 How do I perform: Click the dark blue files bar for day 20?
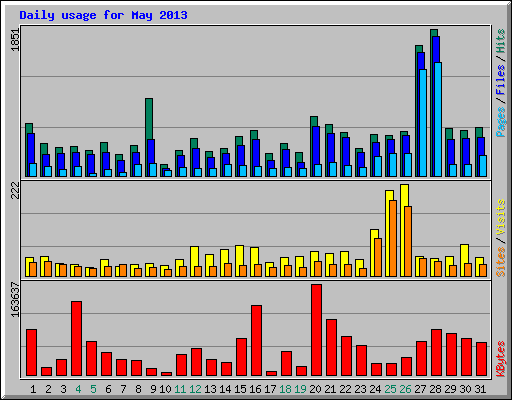[316, 145]
